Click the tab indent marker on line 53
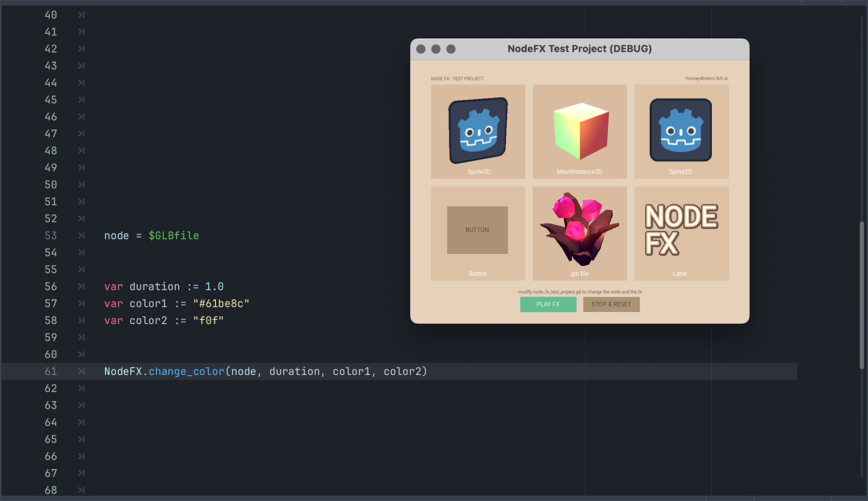 (x=82, y=236)
